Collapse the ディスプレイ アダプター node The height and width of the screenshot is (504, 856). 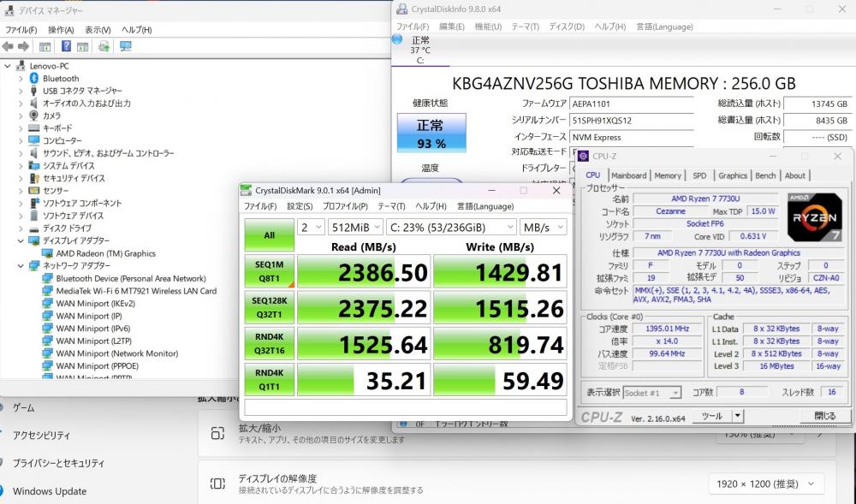(21, 240)
